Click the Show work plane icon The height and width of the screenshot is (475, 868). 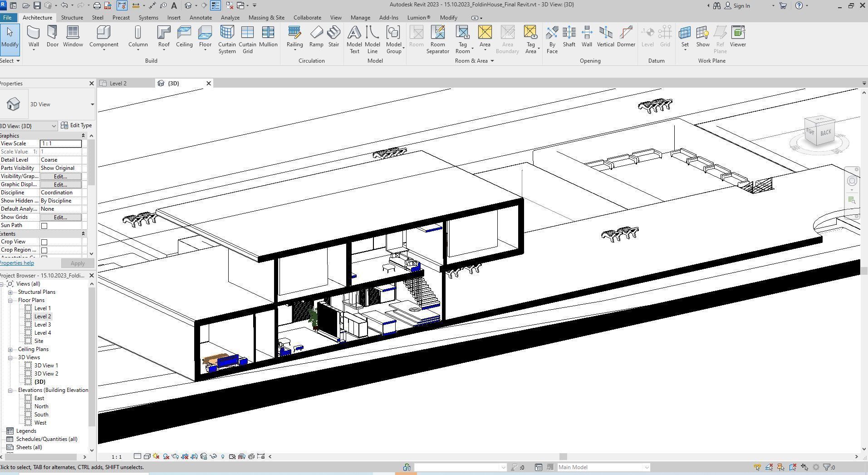(703, 37)
